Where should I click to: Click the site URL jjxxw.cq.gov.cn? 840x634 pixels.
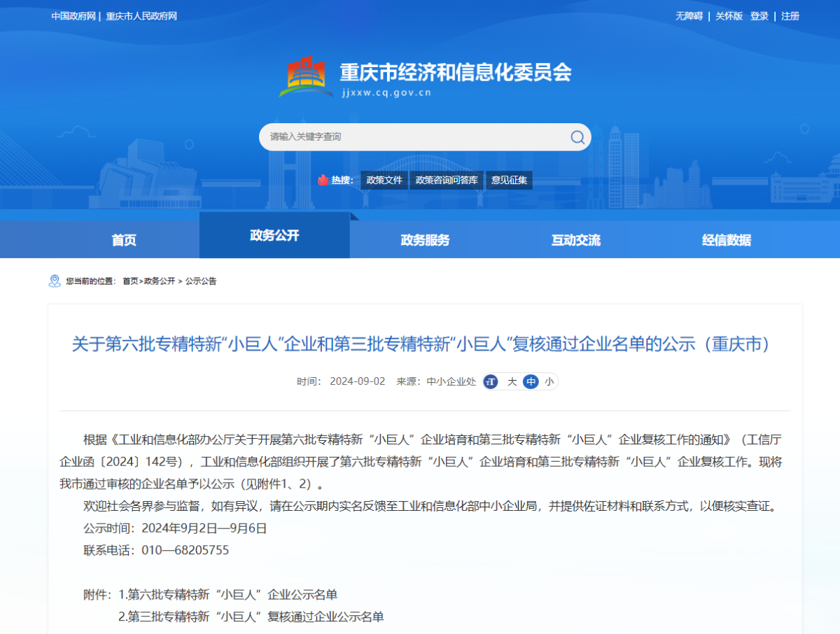click(x=386, y=92)
